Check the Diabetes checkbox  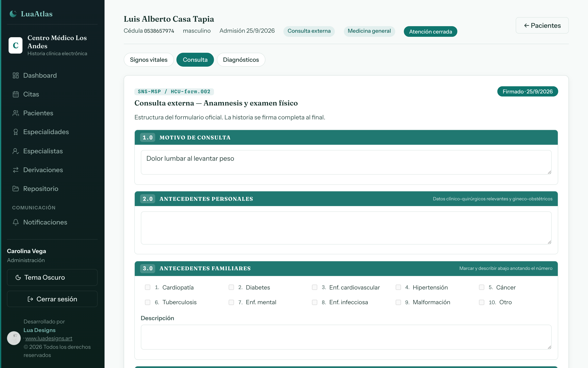[x=231, y=287]
